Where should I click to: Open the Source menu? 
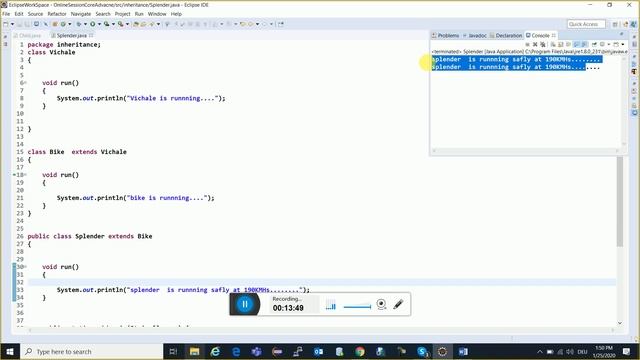click(x=35, y=14)
